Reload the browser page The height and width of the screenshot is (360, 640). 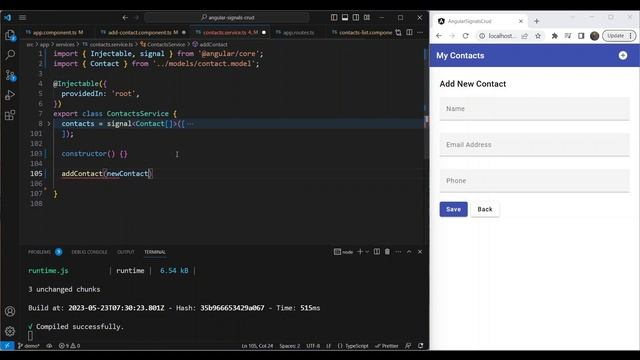coord(465,36)
